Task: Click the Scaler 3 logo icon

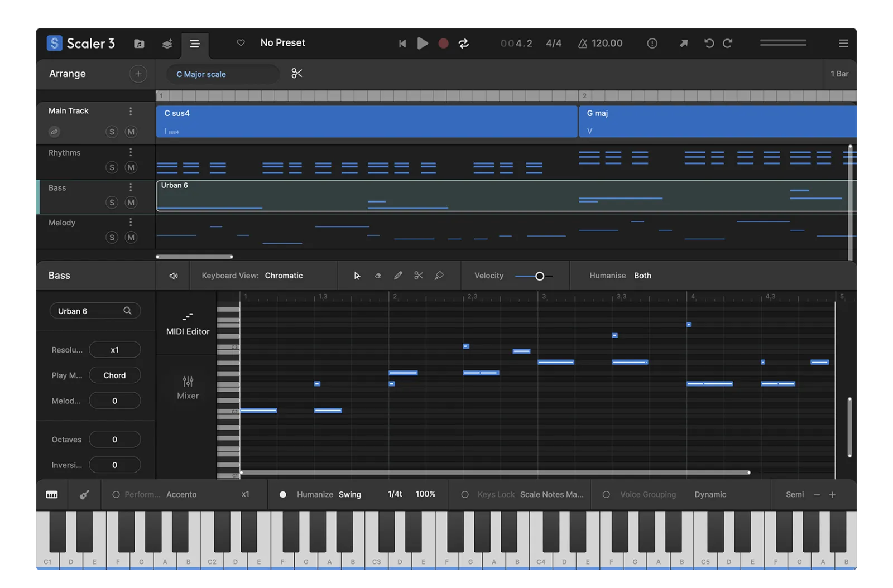Action: 54,43
